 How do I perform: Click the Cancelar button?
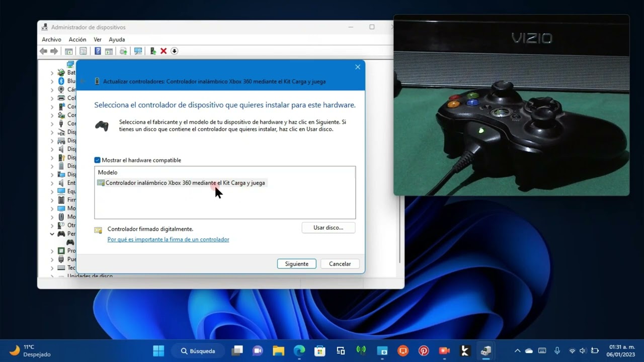340,264
